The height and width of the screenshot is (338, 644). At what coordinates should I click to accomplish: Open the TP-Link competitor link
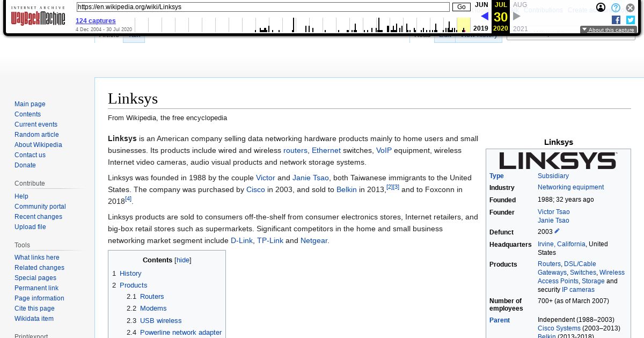click(270, 240)
